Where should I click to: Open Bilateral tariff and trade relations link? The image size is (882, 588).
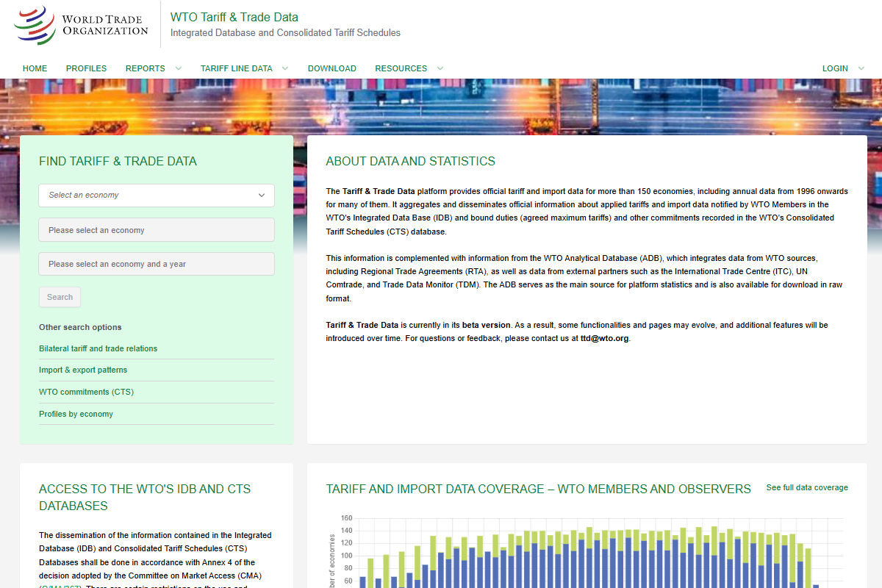(98, 348)
